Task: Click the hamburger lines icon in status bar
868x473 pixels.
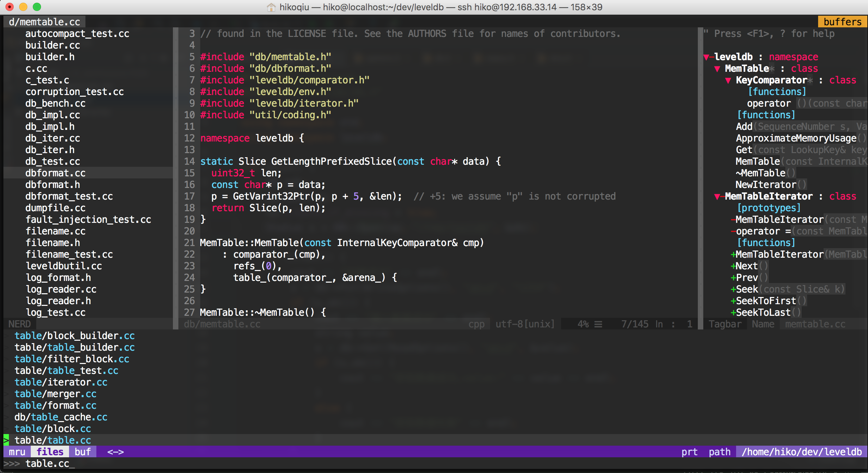Action: 598,324
